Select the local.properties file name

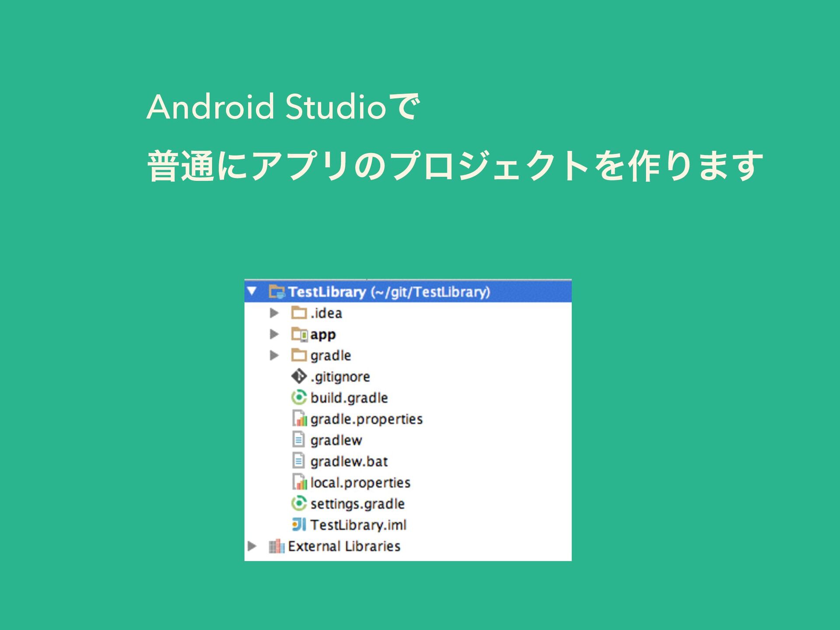coord(360,483)
